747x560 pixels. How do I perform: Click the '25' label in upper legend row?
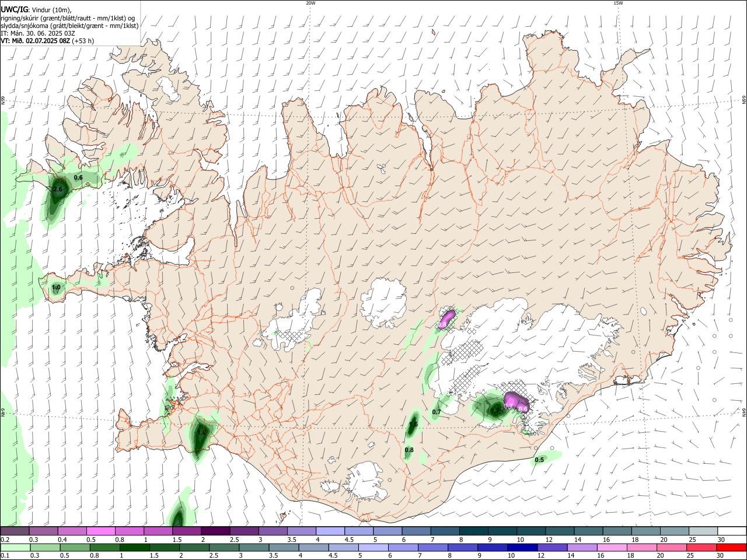click(692, 539)
